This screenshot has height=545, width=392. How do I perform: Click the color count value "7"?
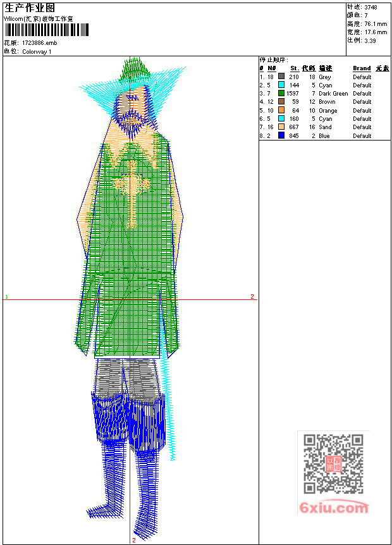coord(366,15)
